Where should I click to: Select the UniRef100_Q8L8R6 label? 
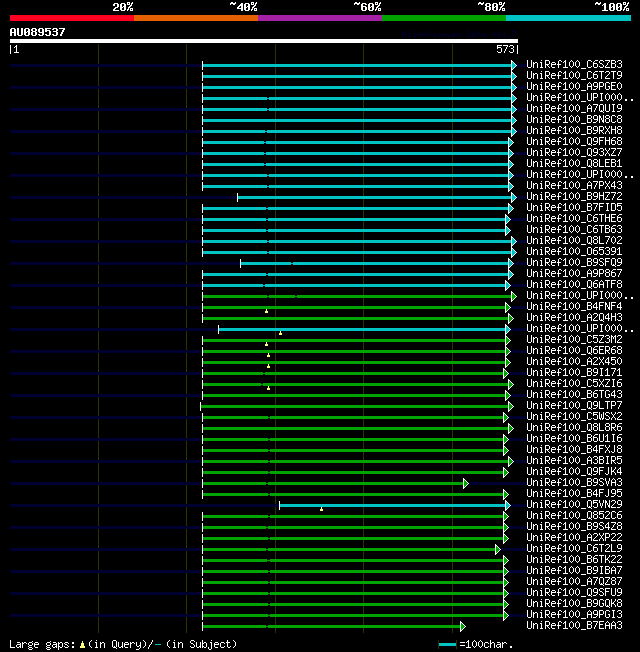click(x=574, y=427)
